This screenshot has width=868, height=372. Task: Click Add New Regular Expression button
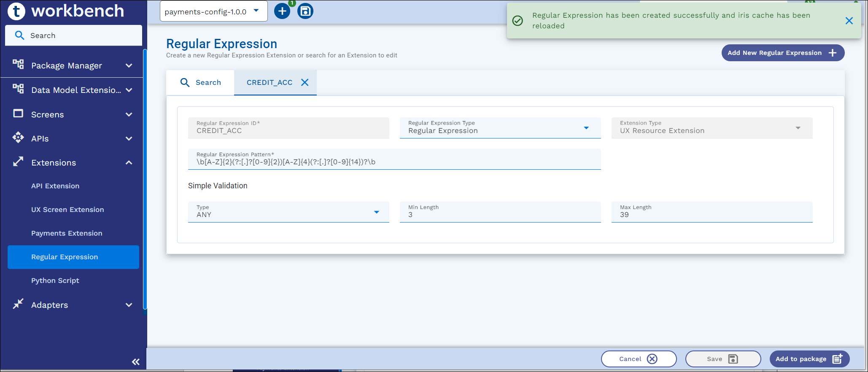pos(782,53)
